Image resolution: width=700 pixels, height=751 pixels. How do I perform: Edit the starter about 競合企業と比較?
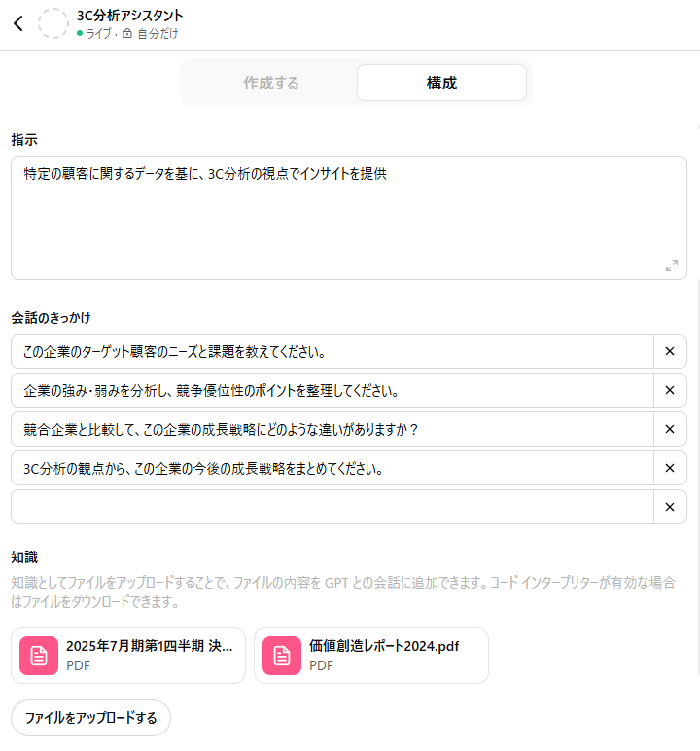[332, 429]
